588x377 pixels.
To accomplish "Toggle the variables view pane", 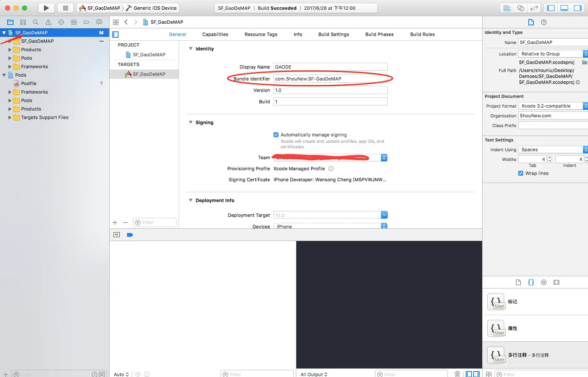I will (469, 374).
